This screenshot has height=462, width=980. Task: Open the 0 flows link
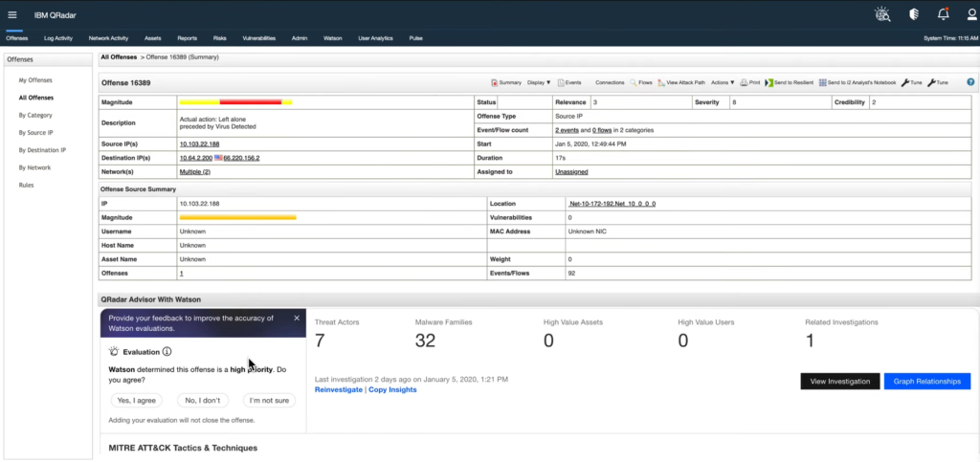[x=602, y=130]
